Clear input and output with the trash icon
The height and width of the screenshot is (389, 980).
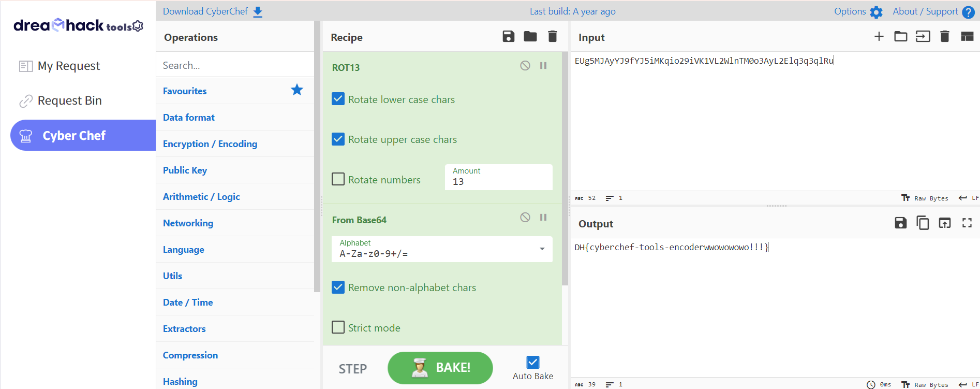(x=945, y=36)
